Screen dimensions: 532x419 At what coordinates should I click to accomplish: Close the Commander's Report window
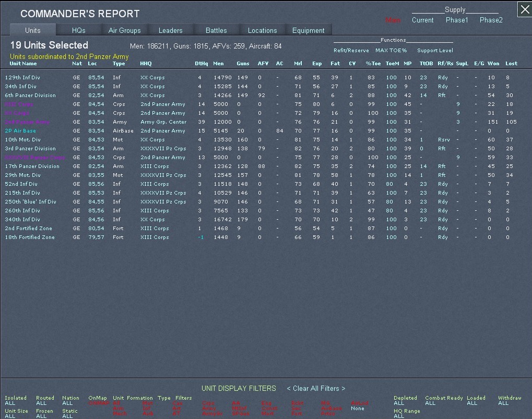pos(524,9)
